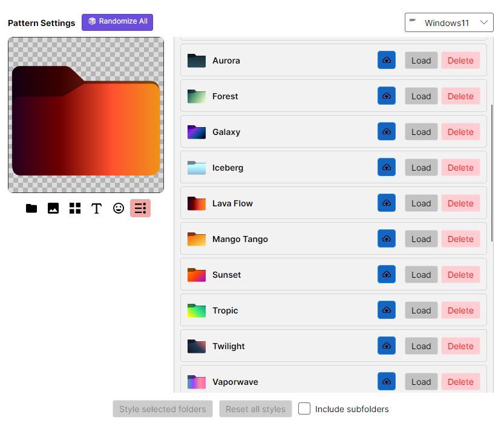Click the upload icon beside Mango Tango preset
The width and height of the screenshot is (504, 423).
pos(387,238)
